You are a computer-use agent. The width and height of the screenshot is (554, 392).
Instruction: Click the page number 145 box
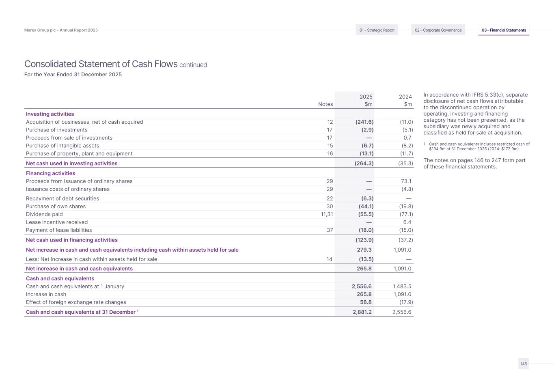coord(524,364)
